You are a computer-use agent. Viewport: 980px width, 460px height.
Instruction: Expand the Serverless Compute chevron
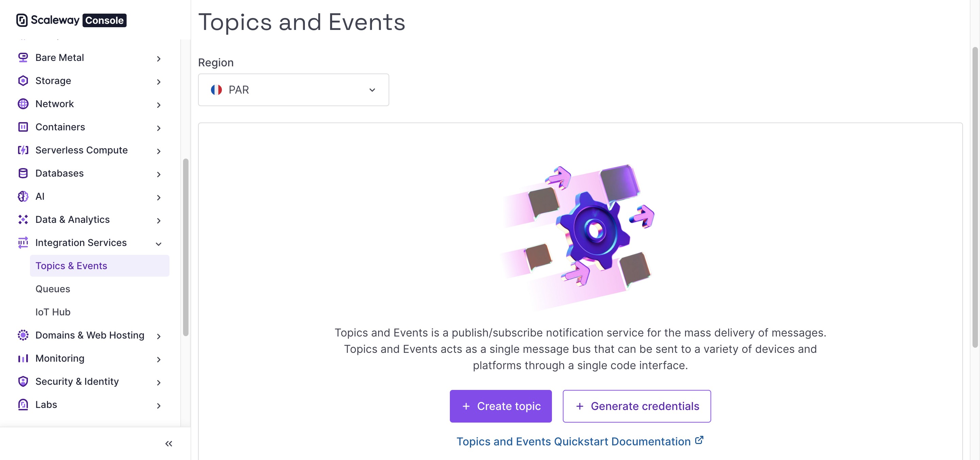[x=159, y=151]
